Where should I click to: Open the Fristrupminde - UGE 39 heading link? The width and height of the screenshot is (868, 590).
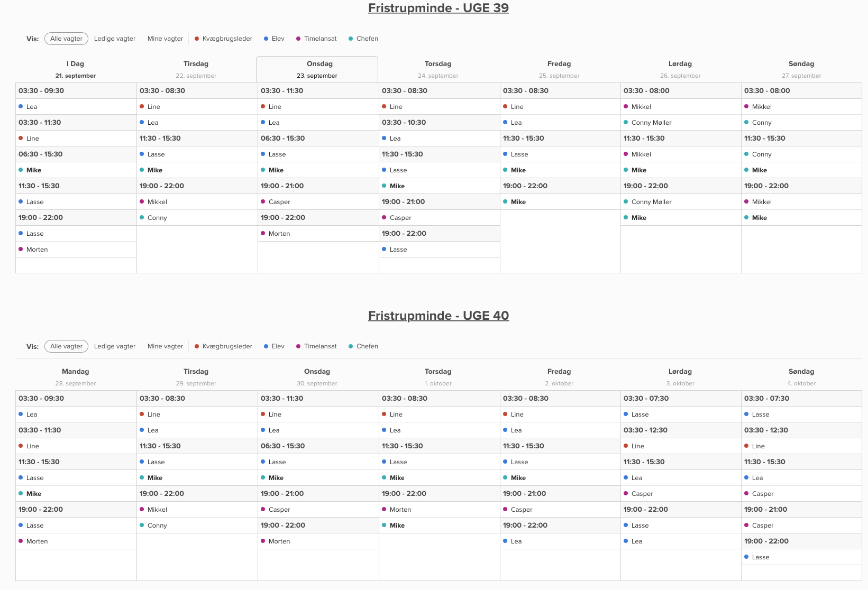coord(438,8)
